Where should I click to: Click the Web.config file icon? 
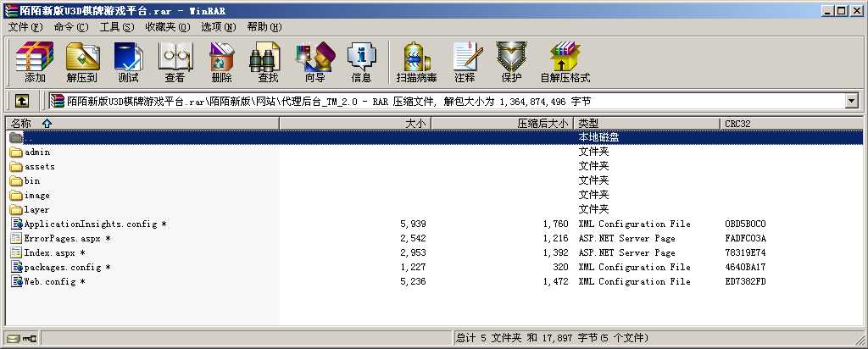(17, 281)
